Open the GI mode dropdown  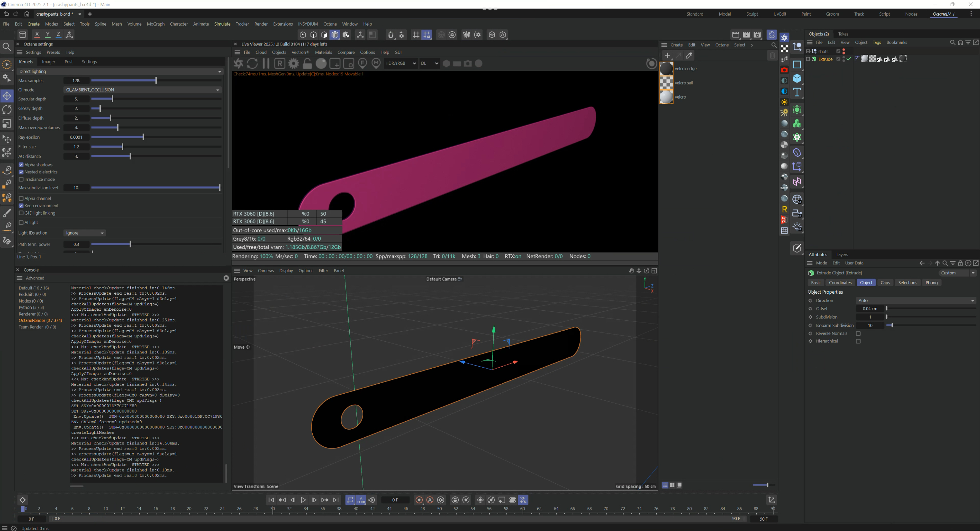point(142,90)
